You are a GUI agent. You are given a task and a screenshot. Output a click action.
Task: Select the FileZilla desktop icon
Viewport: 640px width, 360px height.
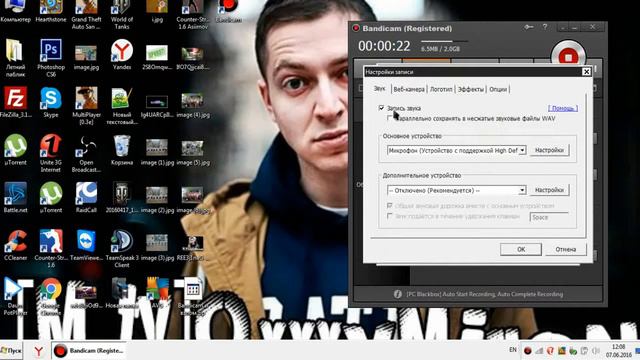pos(16,102)
